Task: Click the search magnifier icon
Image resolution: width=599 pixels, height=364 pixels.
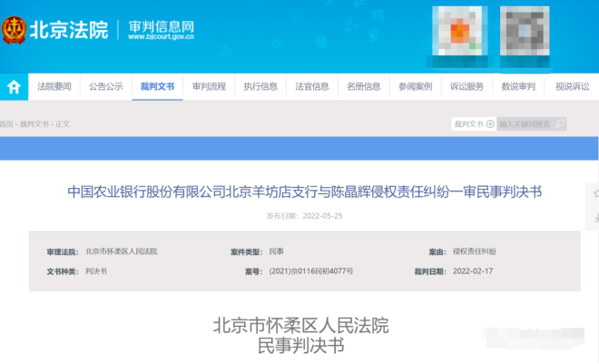Action: click(560, 123)
